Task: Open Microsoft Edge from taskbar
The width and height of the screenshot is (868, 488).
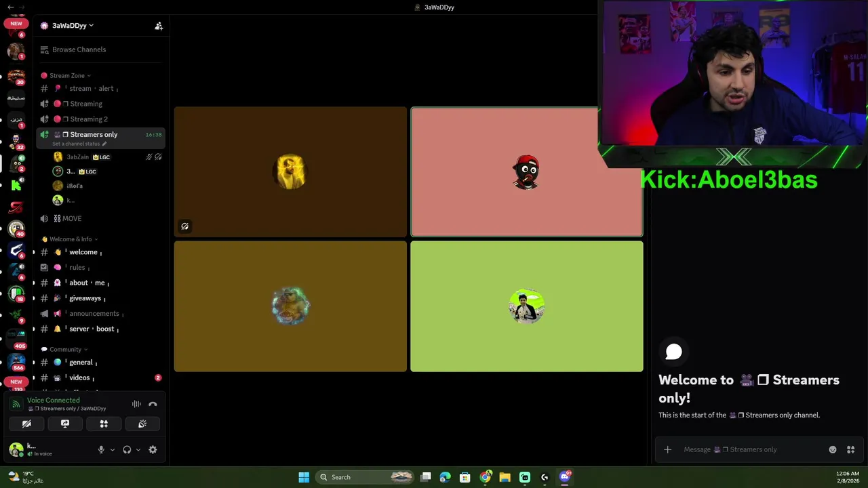Action: click(446, 477)
